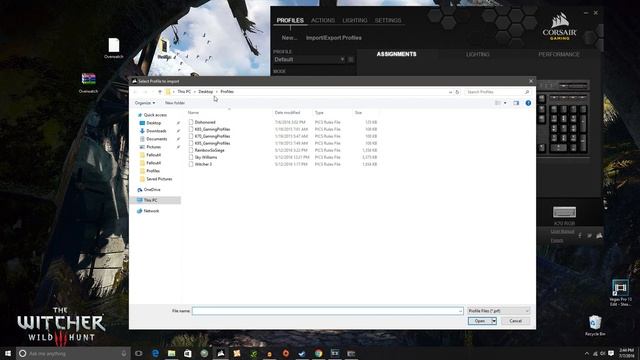This screenshot has width=640, height=360.
Task: Select the ASSIGNMENTS sub-tab in Corsair
Action: 396,54
